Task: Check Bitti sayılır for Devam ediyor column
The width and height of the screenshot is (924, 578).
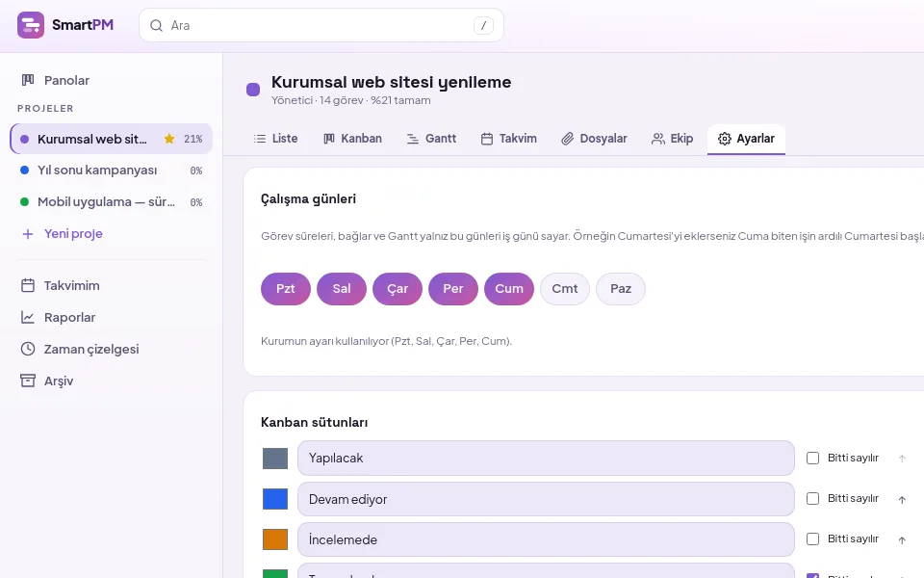Action: click(812, 498)
